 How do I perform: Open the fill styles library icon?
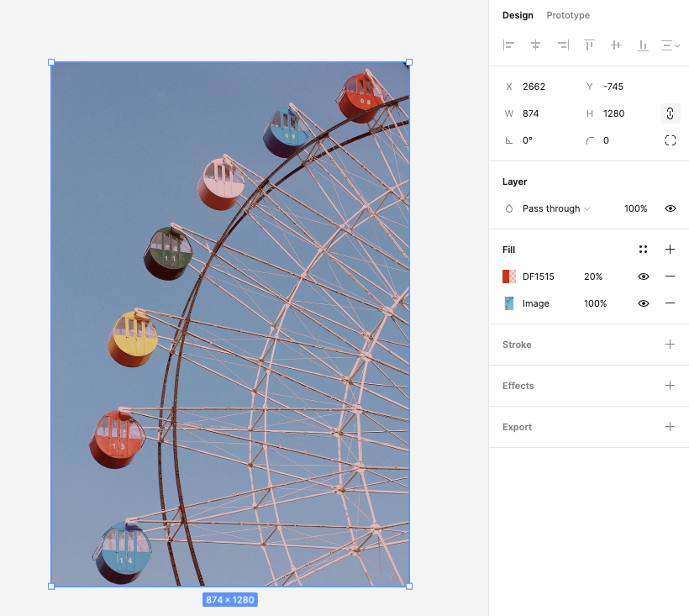point(643,250)
